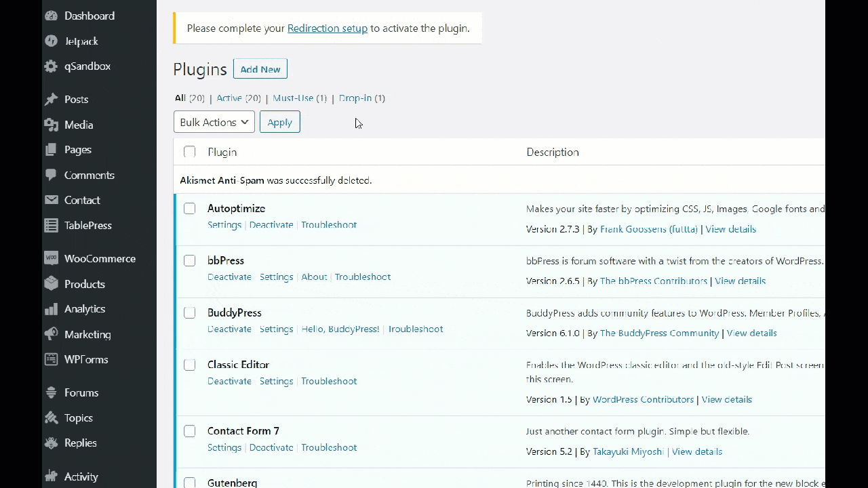Open the Redirection setup link

[328, 28]
